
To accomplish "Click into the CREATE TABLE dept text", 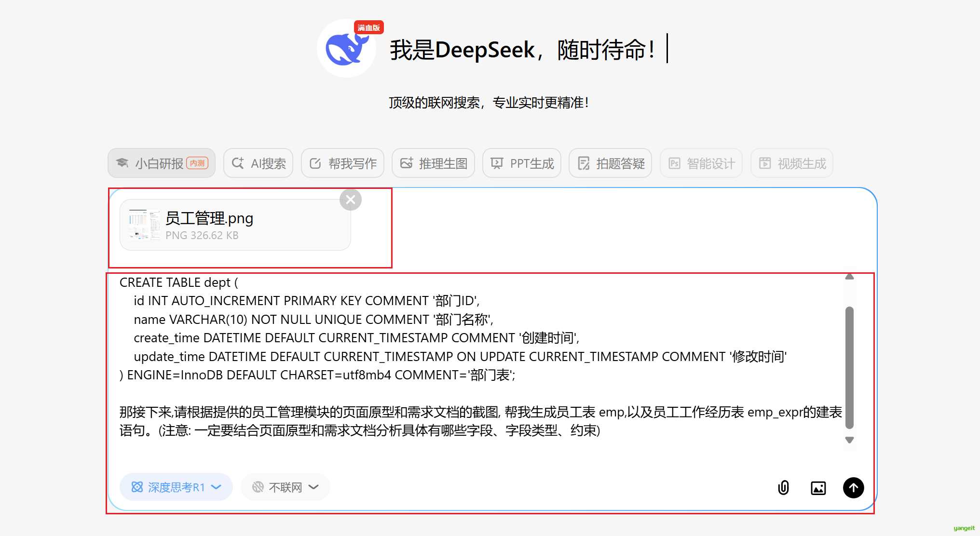I will [x=179, y=282].
